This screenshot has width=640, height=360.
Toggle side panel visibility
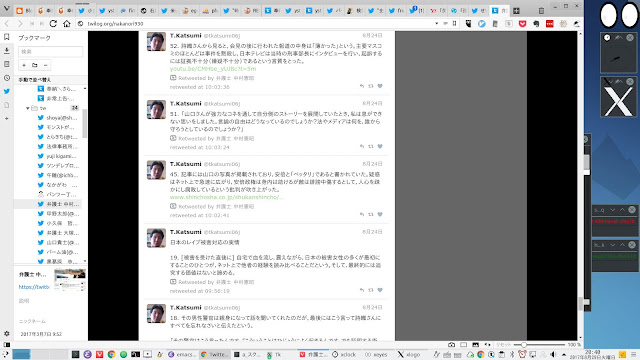point(7,345)
